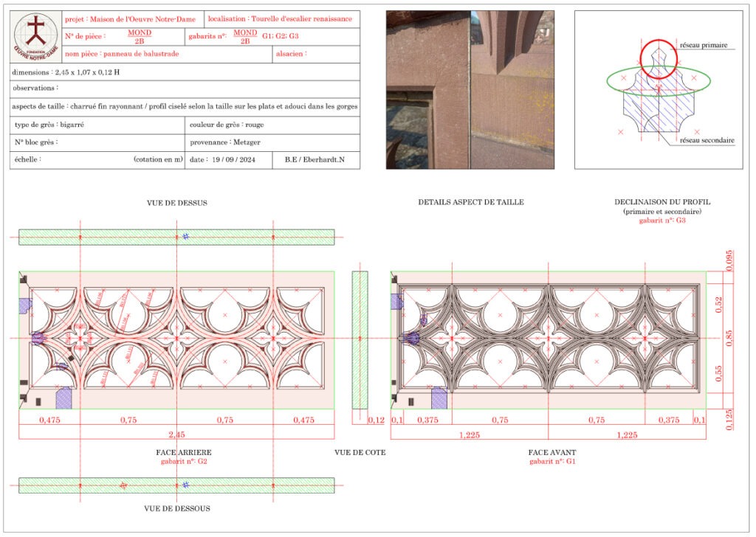
Task: Select 'dimensions : 2,45 x 1,07 x 0,12 H'
Action: 66,72
